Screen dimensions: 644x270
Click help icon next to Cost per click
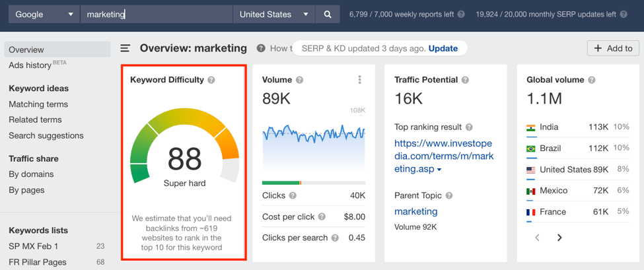(x=322, y=217)
